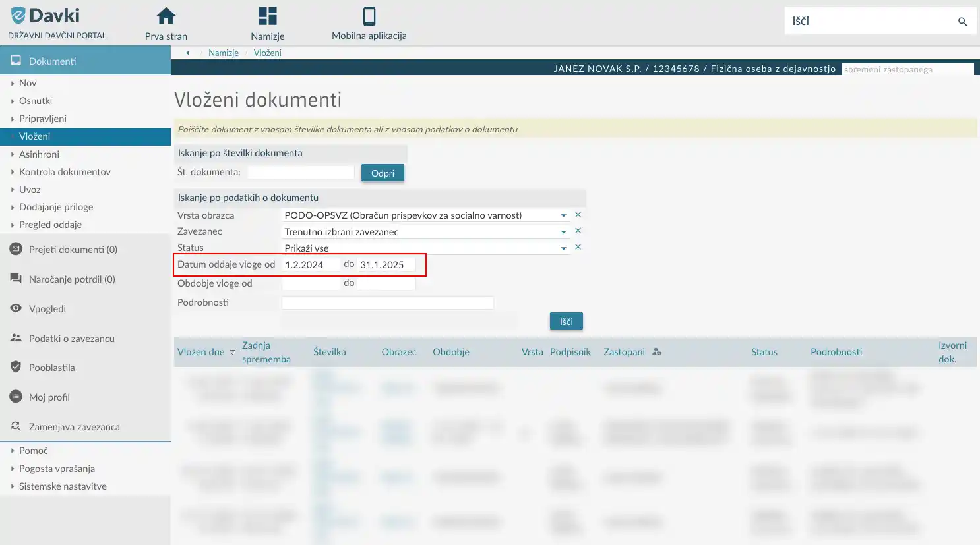Select the Dokumenti sidebar icon
Screen dimensions: 980x545
pos(16,59)
